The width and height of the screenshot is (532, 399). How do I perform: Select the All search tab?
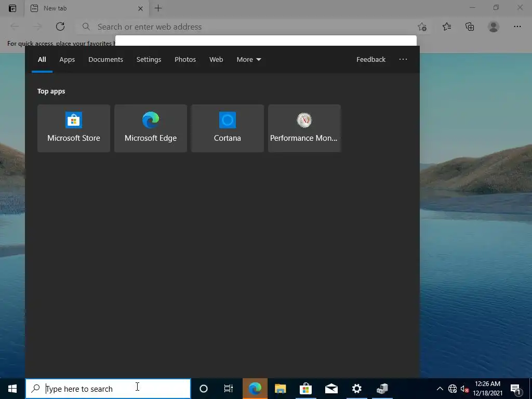(x=42, y=59)
